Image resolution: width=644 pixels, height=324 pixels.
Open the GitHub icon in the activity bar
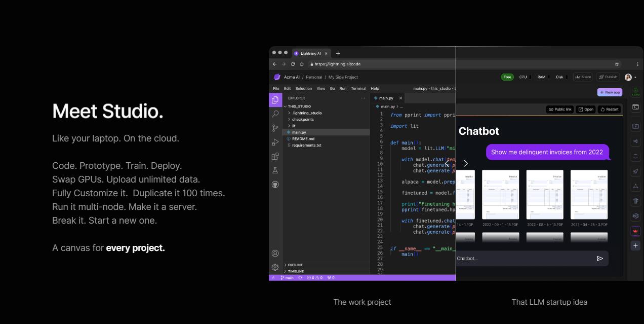[275, 185]
